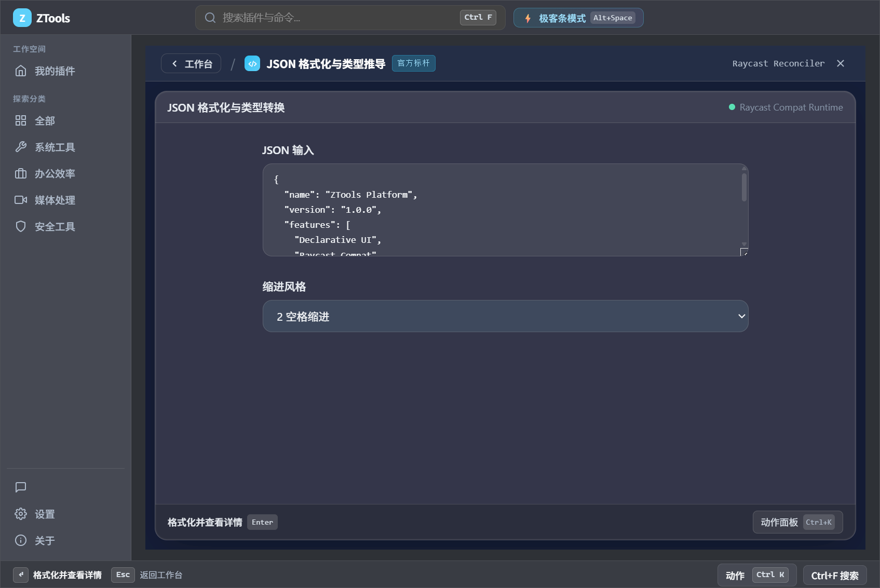This screenshot has height=588, width=880.
Task: Open 安全工具 category
Action: [x=65, y=227]
